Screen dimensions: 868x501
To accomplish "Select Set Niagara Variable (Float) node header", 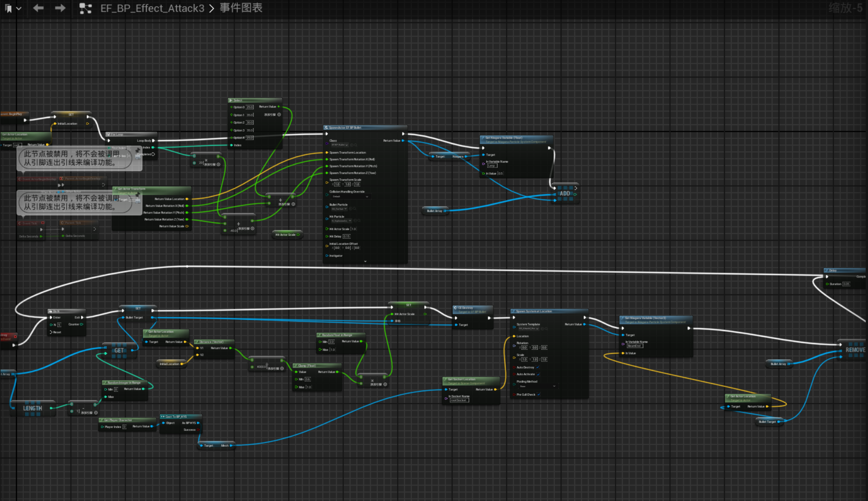I will point(516,140).
